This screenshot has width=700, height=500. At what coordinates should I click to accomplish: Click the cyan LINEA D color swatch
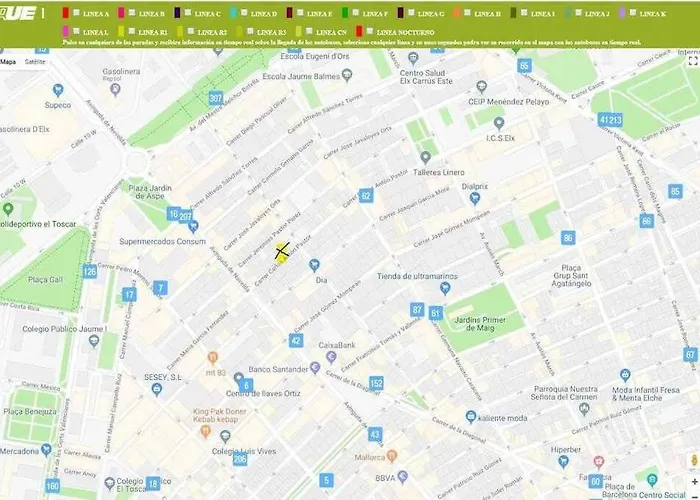[x=233, y=13]
